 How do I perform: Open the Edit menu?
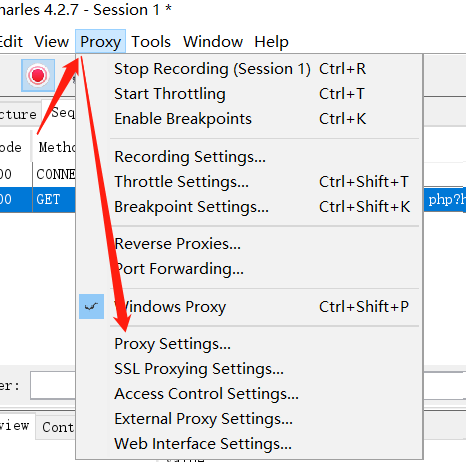pos(11,42)
